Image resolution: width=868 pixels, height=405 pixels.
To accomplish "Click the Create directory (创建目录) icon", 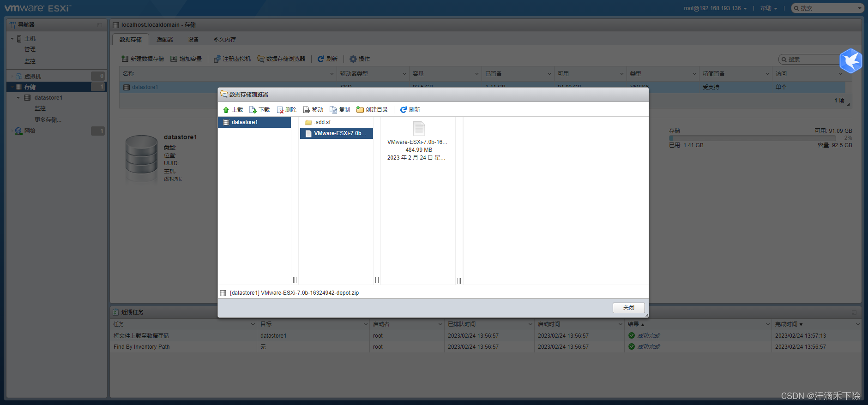I will pyautogui.click(x=360, y=110).
